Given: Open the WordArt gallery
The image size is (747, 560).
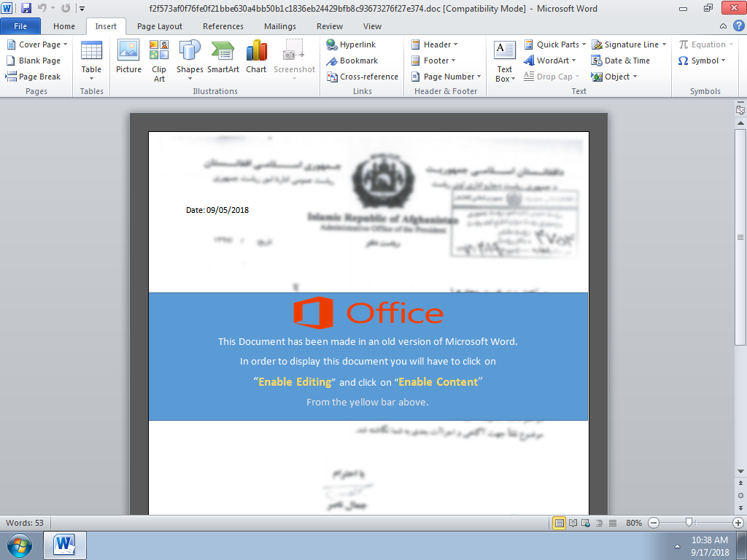Looking at the screenshot, I should pos(550,61).
